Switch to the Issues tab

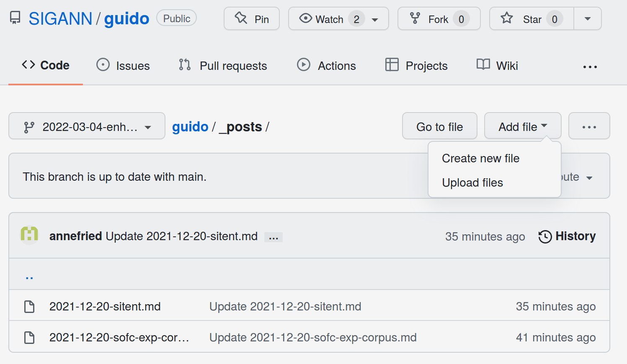[123, 66]
